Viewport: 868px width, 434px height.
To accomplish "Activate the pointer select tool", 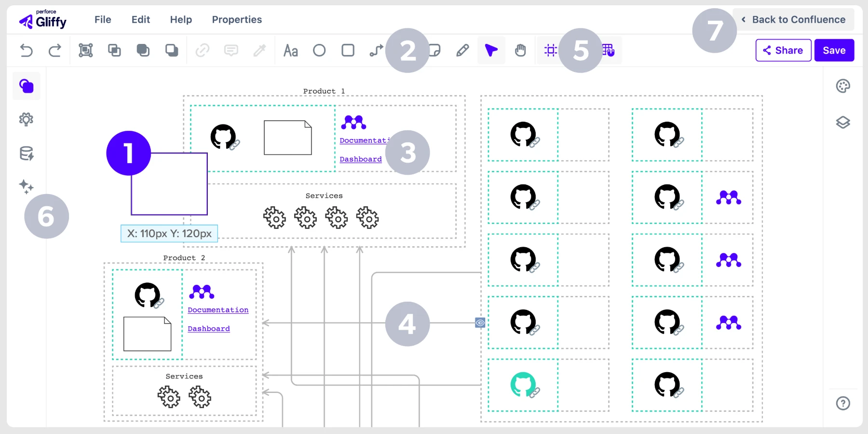I will click(491, 50).
